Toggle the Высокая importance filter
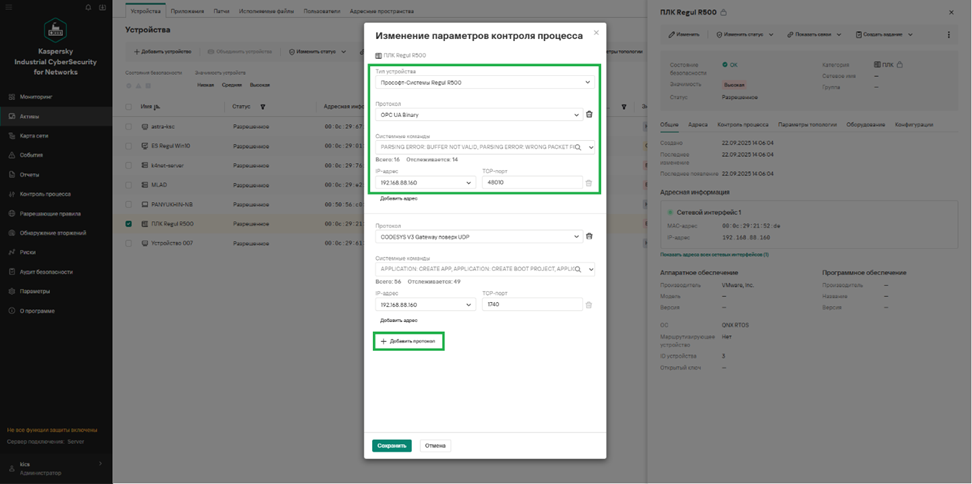Viewport: 972px width, 484px height. click(x=260, y=85)
